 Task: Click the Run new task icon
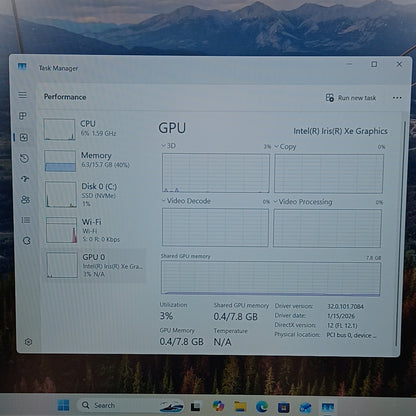330,98
